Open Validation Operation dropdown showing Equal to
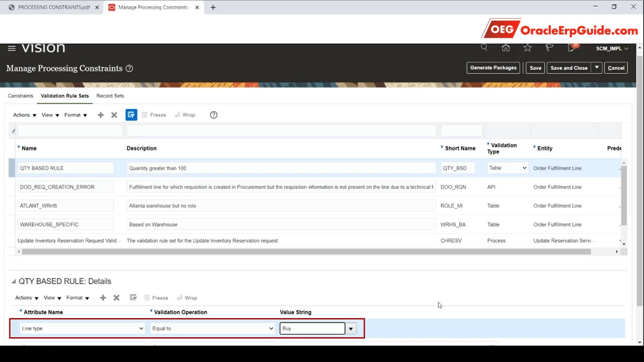 point(212,329)
